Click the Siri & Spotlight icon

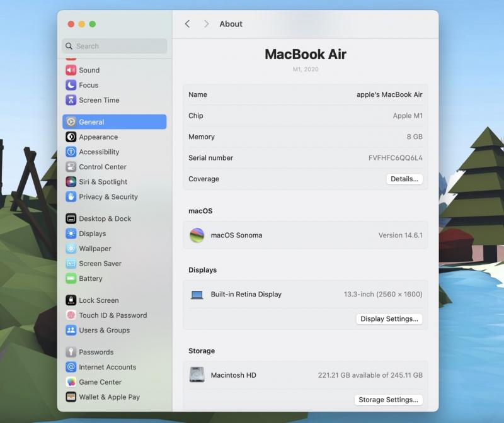pyautogui.click(x=71, y=182)
